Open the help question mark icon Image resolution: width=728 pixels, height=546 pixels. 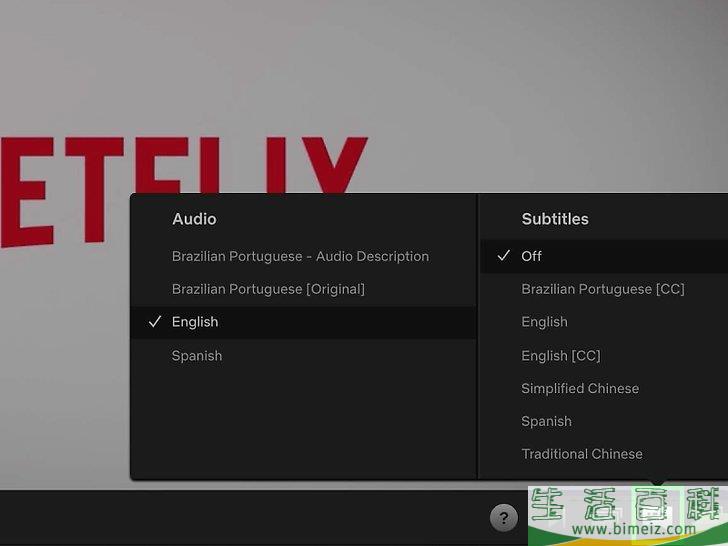coord(504,518)
